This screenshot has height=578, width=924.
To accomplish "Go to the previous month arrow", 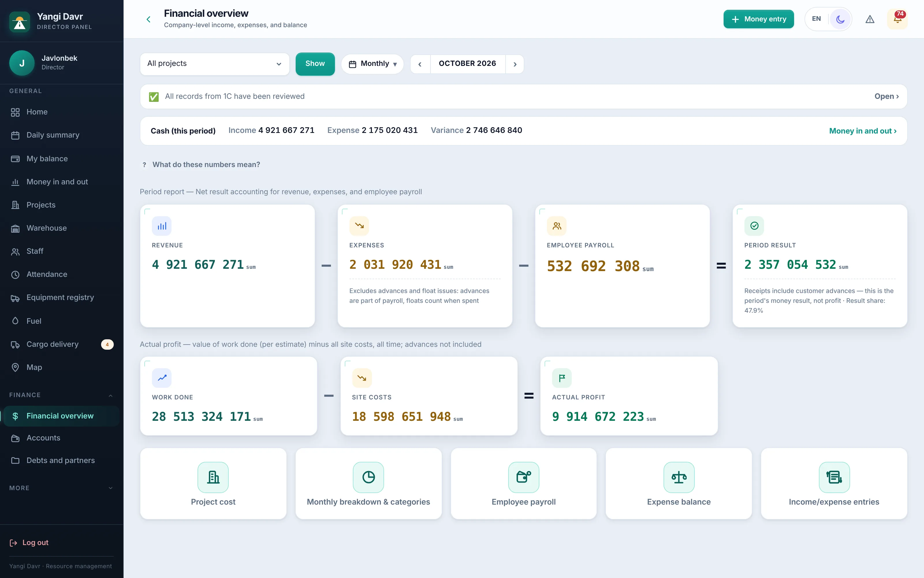I will tap(420, 64).
